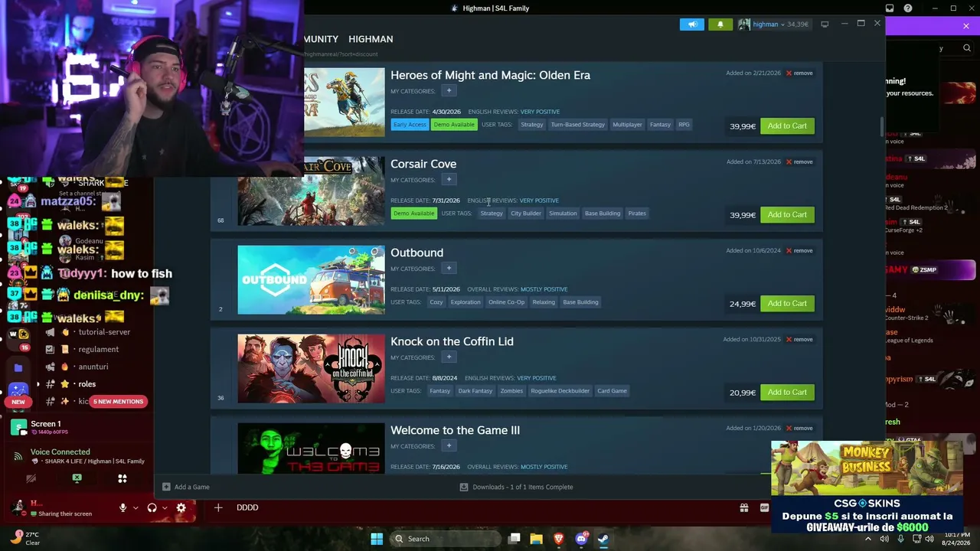Remove Corsair Cove from wishlist
This screenshot has height=551, width=980.
799,162
